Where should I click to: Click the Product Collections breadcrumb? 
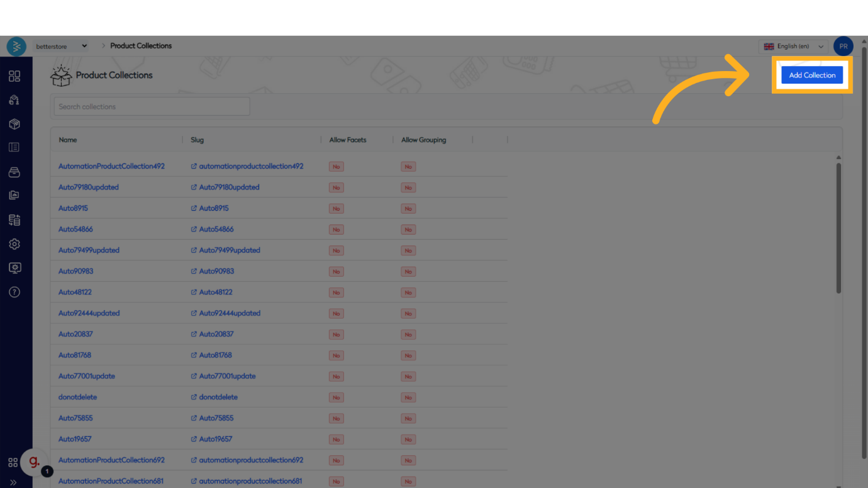pos(141,46)
